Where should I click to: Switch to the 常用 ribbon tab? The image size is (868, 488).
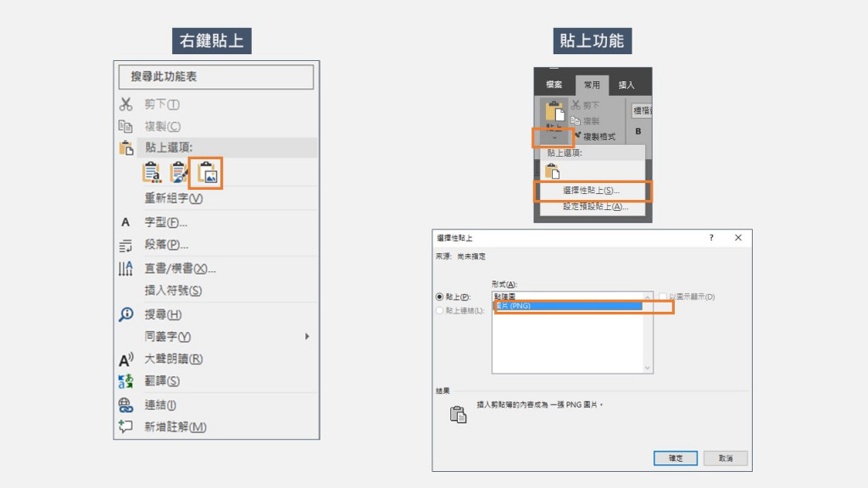[x=592, y=85]
